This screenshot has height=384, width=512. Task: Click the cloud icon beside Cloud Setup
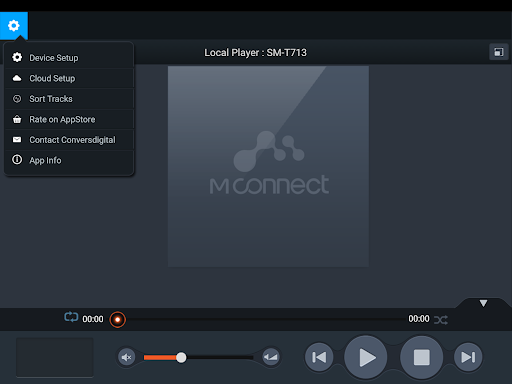point(17,78)
